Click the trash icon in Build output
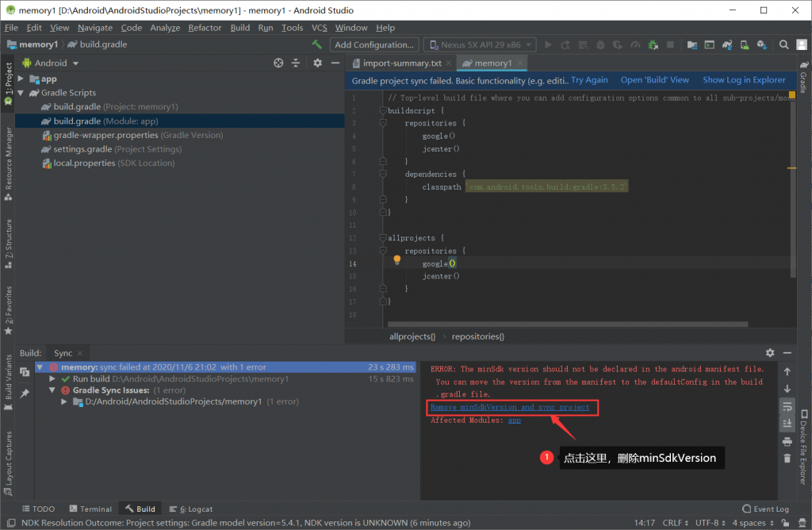The height and width of the screenshot is (530, 812). point(787,459)
